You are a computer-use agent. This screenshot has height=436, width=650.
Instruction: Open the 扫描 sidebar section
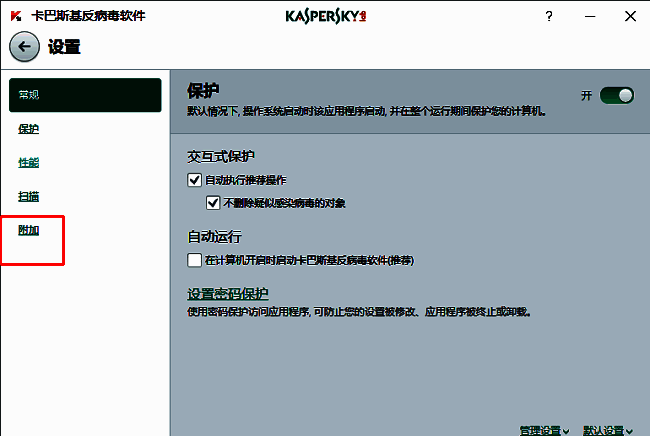29,196
